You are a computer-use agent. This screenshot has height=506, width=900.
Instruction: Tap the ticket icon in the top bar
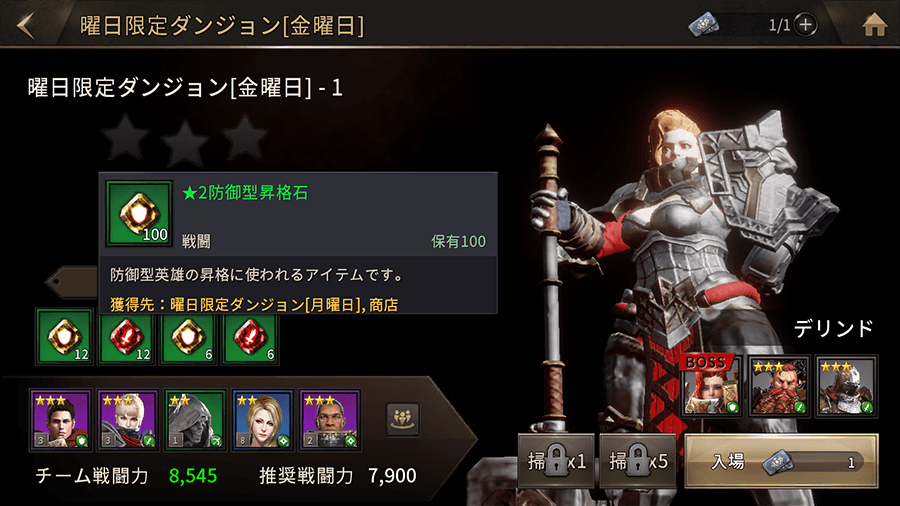pyautogui.click(x=704, y=25)
